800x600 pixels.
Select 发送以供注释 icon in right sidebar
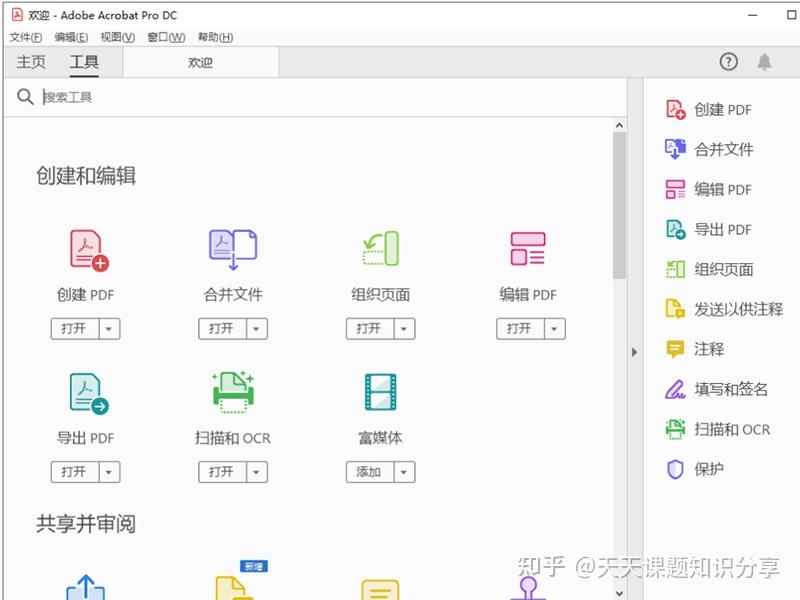pyautogui.click(x=676, y=309)
